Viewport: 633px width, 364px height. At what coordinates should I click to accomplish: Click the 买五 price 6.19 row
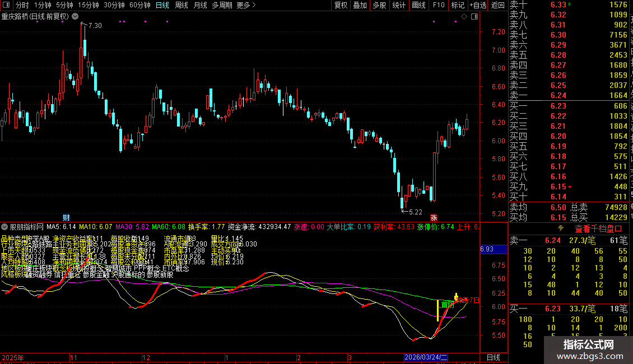coord(569,146)
